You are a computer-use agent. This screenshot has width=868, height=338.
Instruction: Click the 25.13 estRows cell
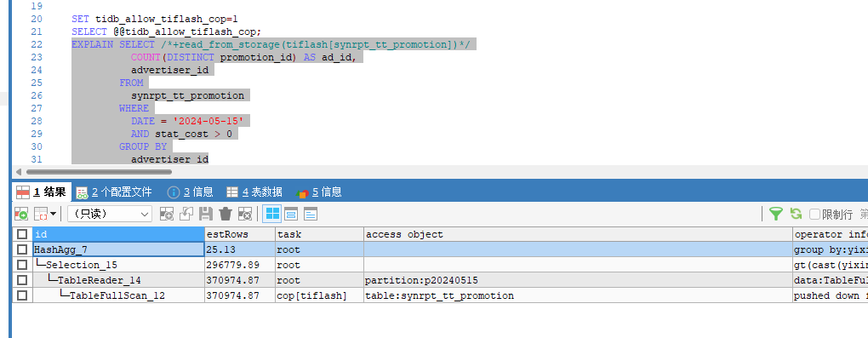pyautogui.click(x=240, y=250)
